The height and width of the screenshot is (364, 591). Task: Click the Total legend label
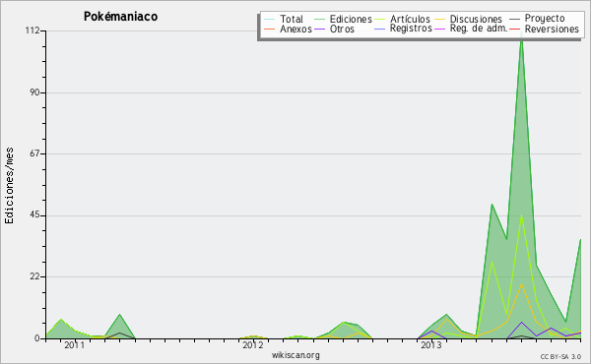point(292,20)
